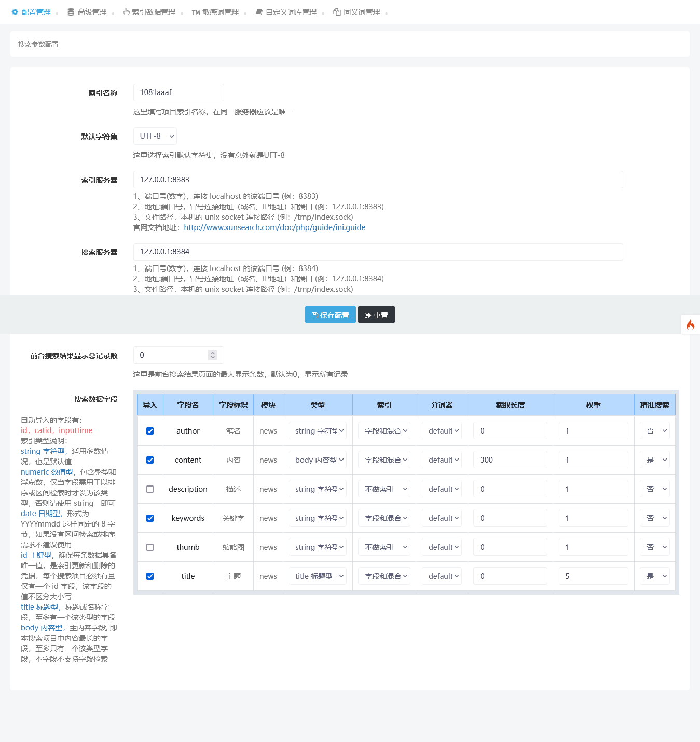Switch to the 索引数据管理 tab
The image size is (700, 742).
149,12
